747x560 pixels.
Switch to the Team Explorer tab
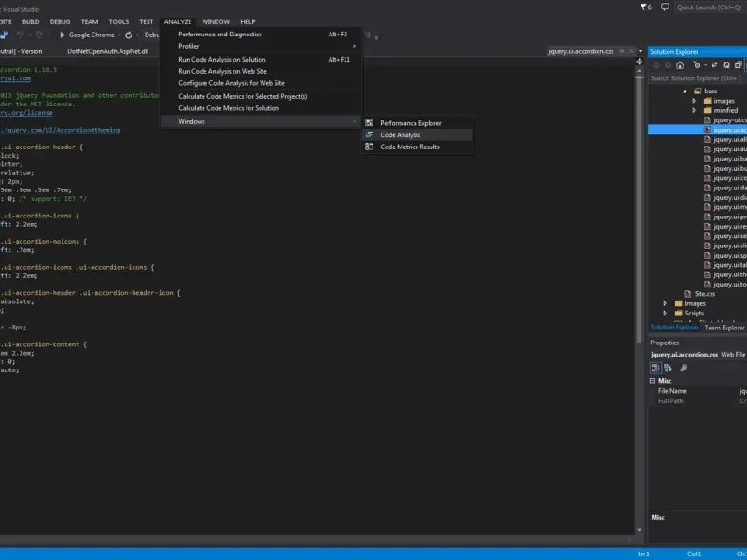point(724,328)
